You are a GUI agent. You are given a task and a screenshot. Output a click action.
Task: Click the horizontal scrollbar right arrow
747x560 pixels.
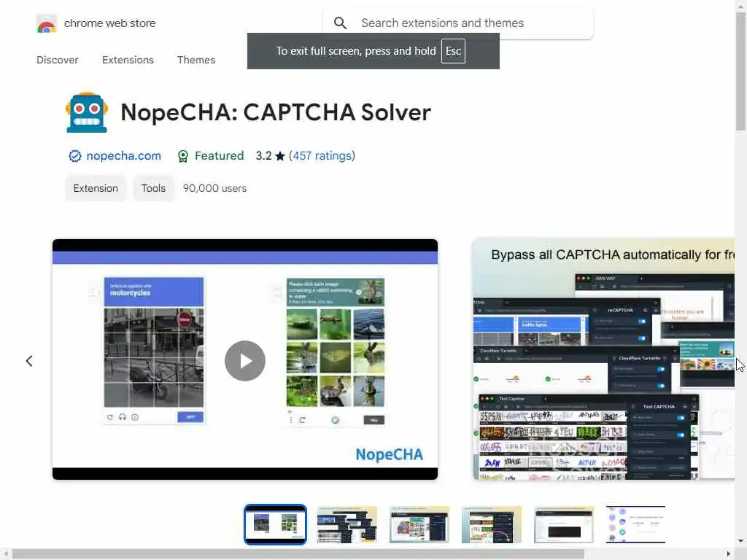tap(729, 554)
